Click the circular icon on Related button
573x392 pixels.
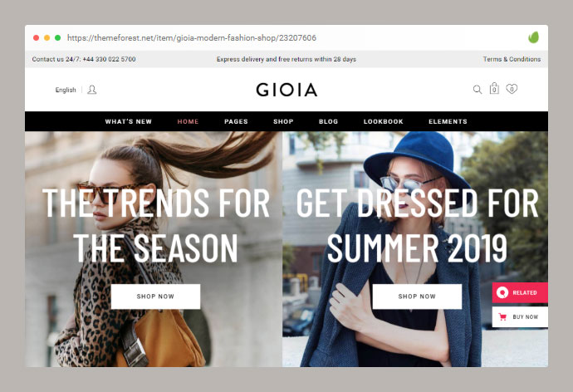pos(502,292)
